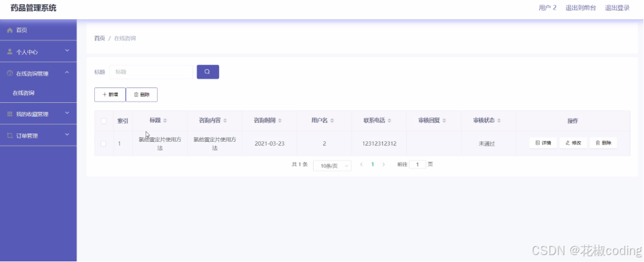Viewport: 644px width, 262px height.
Task: Go to previous page arrow
Action: click(x=361, y=164)
